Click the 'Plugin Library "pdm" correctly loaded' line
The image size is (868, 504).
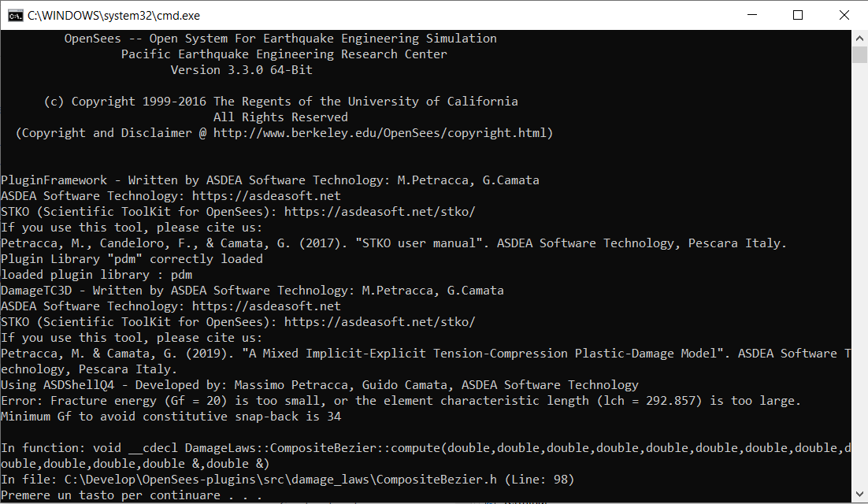pos(132,258)
